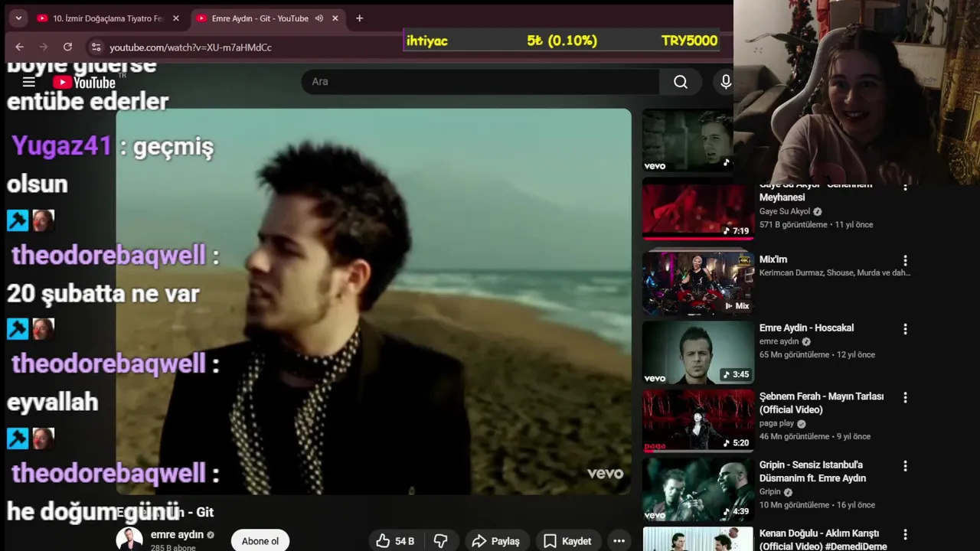Click the streamer webcam overlay
Screen dimensions: 980x551
[x=857, y=92]
